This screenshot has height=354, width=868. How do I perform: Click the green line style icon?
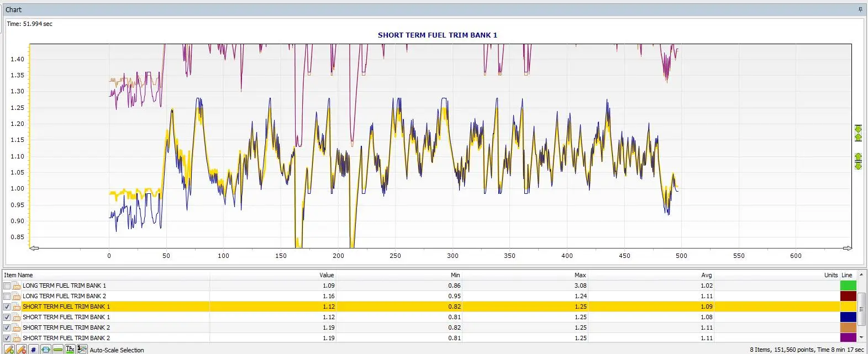click(x=57, y=349)
